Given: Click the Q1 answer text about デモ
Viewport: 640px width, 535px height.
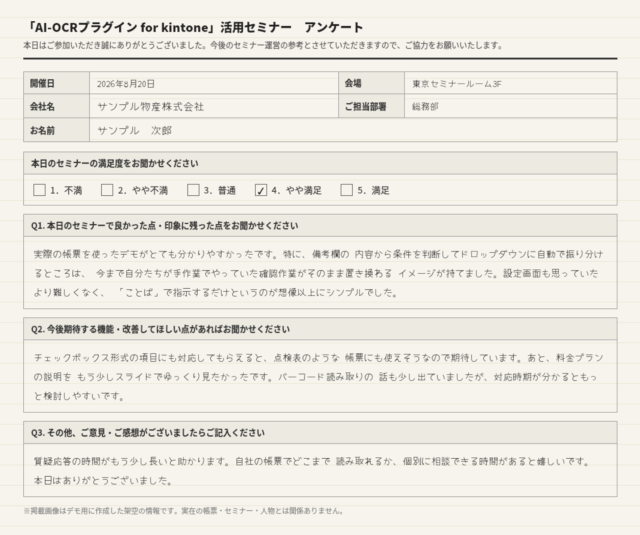Looking at the screenshot, I should [318, 273].
